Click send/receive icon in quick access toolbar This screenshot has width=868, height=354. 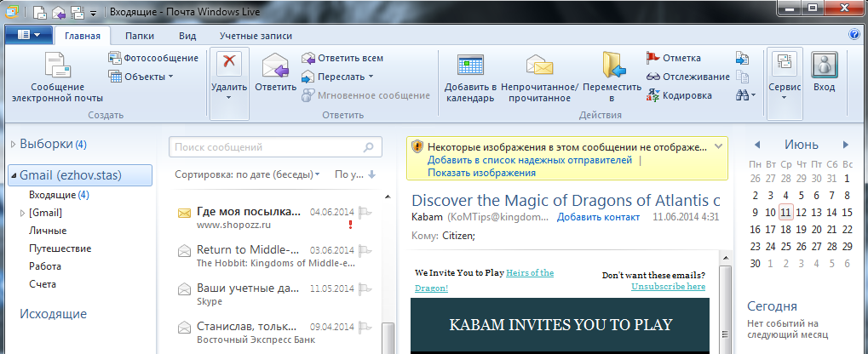pyautogui.click(x=78, y=11)
